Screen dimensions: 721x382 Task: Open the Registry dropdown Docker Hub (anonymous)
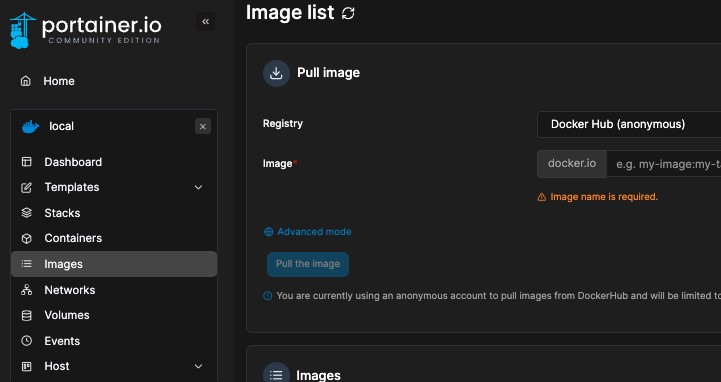point(629,124)
